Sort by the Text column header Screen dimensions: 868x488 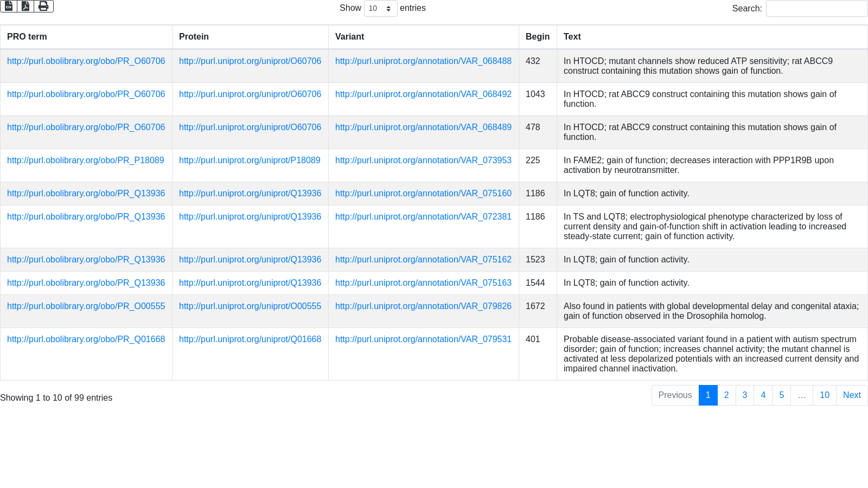tap(572, 37)
